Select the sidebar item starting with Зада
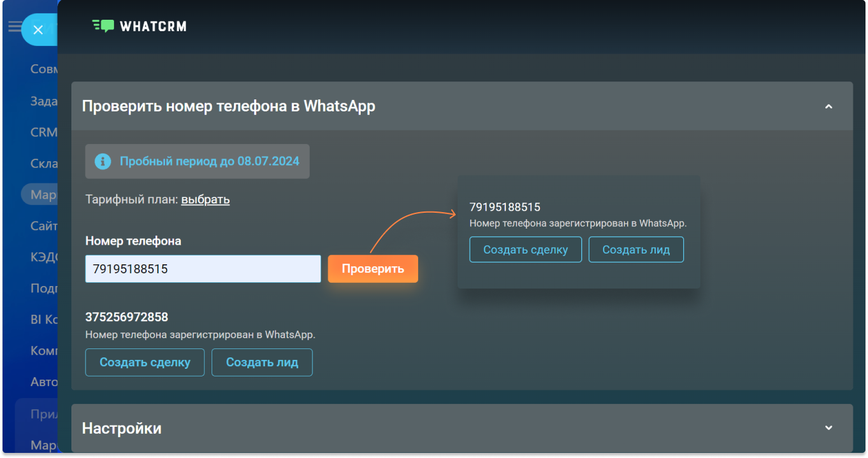 tap(43, 101)
